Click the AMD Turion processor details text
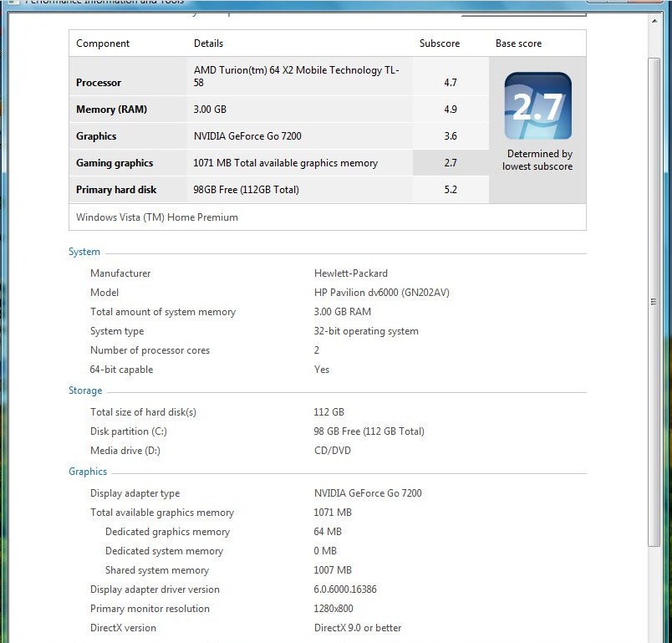 click(296, 76)
